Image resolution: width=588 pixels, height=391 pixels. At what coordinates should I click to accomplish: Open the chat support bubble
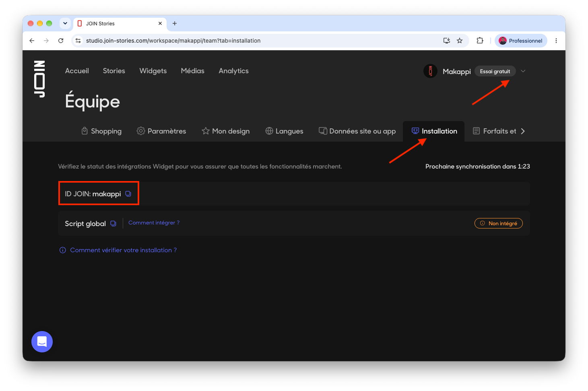coord(42,342)
